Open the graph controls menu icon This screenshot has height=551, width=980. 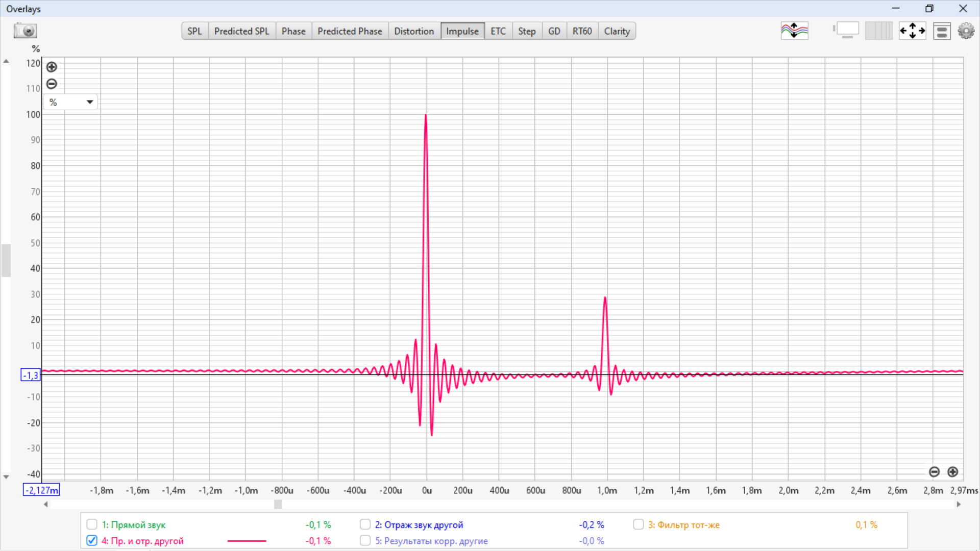(942, 31)
